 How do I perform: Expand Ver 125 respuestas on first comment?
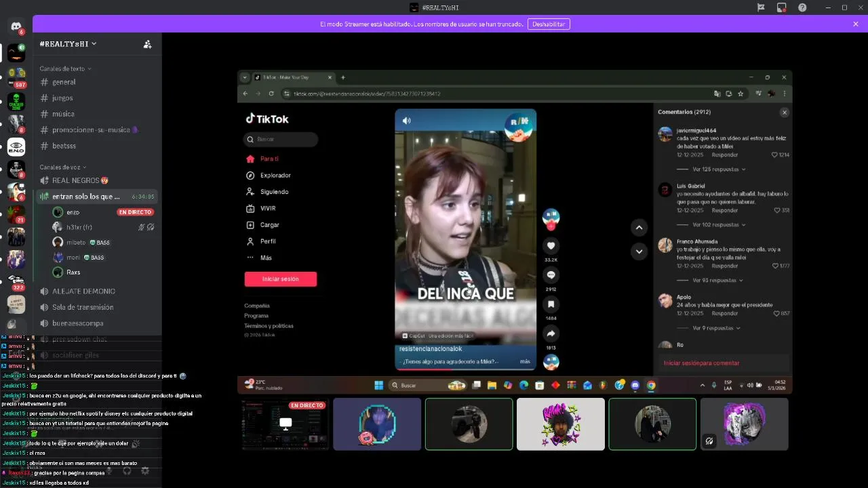[719, 169]
